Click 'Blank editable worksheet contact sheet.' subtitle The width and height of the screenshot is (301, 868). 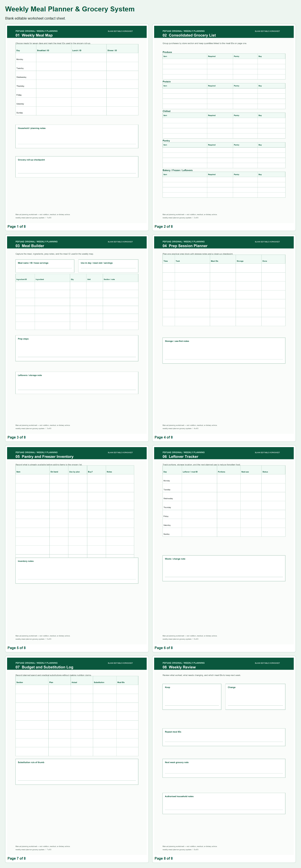tap(35, 18)
